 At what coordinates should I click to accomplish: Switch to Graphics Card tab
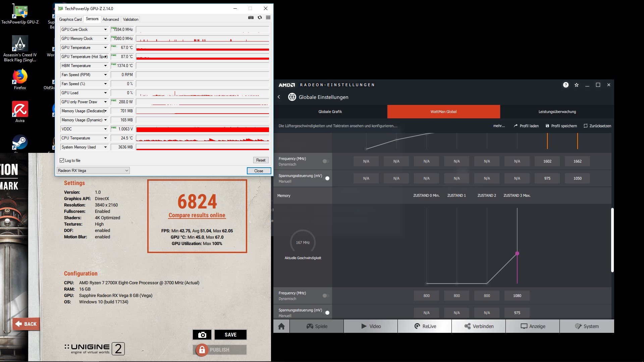(70, 19)
